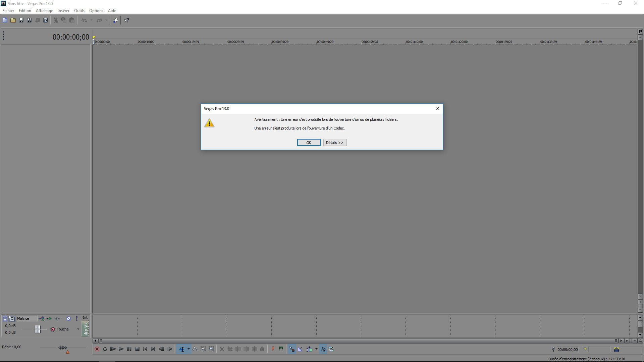644x362 pixels.
Task: Create a new project from the toolbar
Action: [x=5, y=20]
